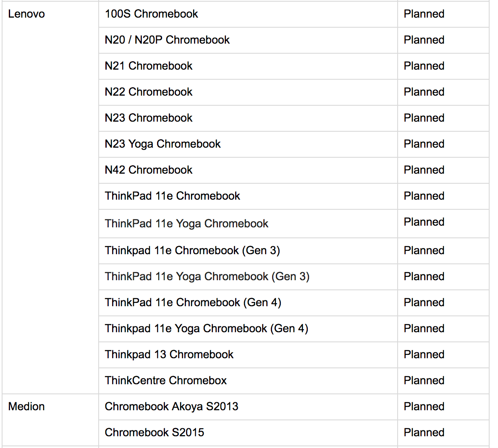Click the Medion manufacturer cell
The width and height of the screenshot is (498, 448).
pyautogui.click(x=26, y=406)
